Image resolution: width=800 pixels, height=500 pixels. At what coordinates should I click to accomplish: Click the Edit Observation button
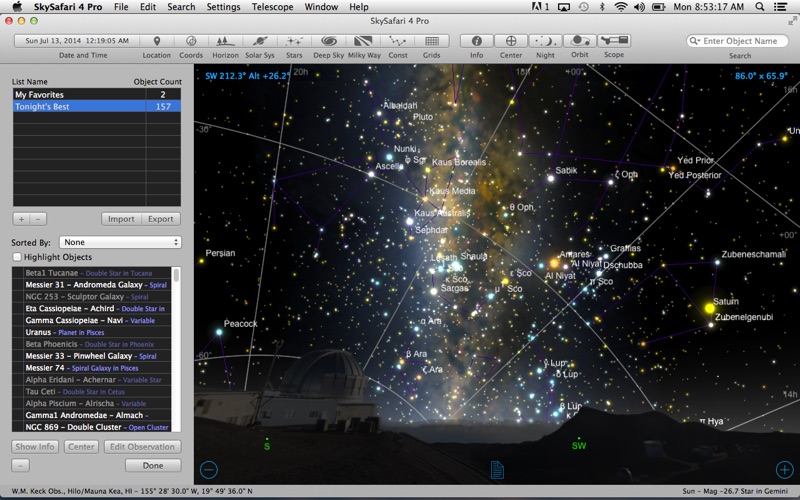pyautogui.click(x=142, y=447)
